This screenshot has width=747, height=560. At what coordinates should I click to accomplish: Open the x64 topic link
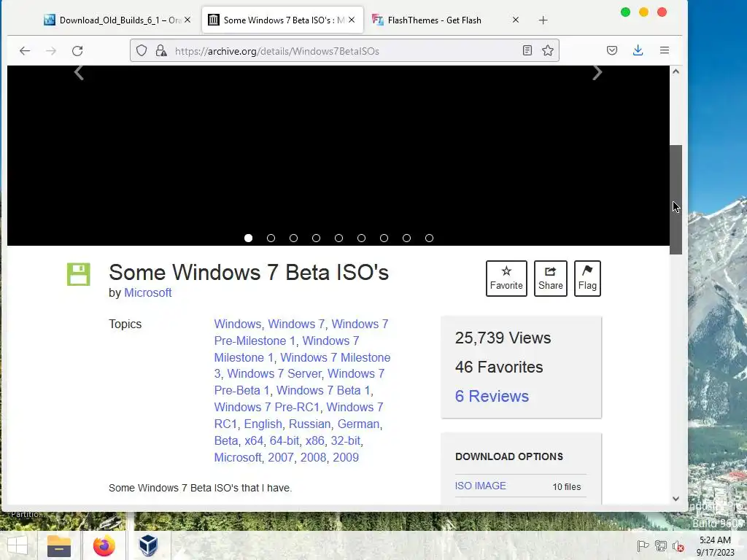pos(254,440)
